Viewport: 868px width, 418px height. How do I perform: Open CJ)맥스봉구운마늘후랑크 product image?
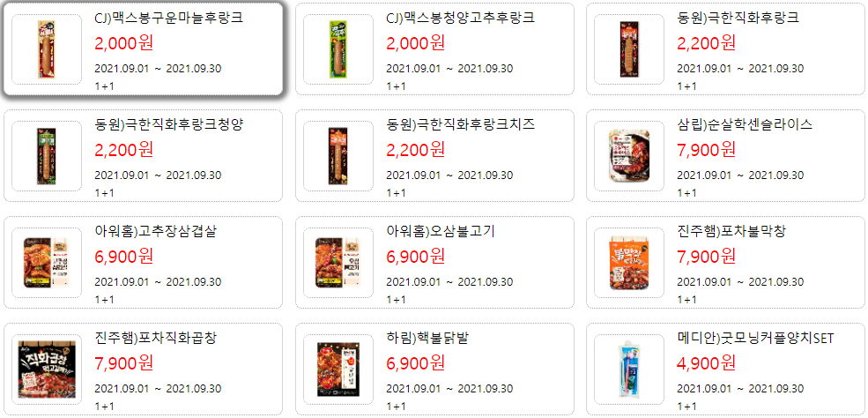[47, 49]
